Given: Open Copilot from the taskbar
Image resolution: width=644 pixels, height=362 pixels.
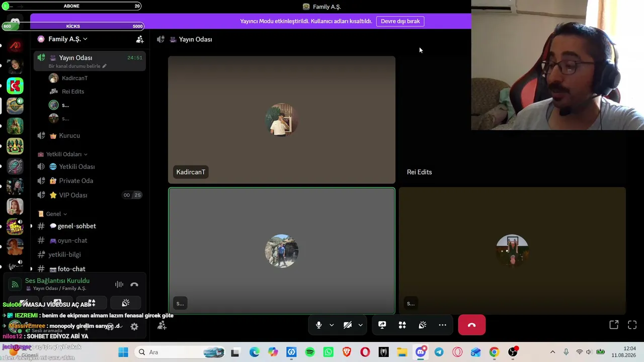Looking at the screenshot, I should tap(273, 352).
